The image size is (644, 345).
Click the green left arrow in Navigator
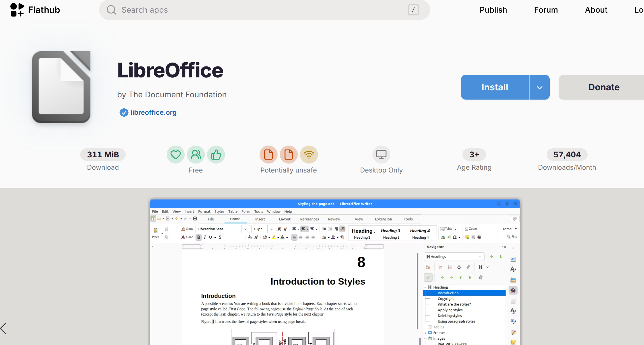click(x=443, y=278)
